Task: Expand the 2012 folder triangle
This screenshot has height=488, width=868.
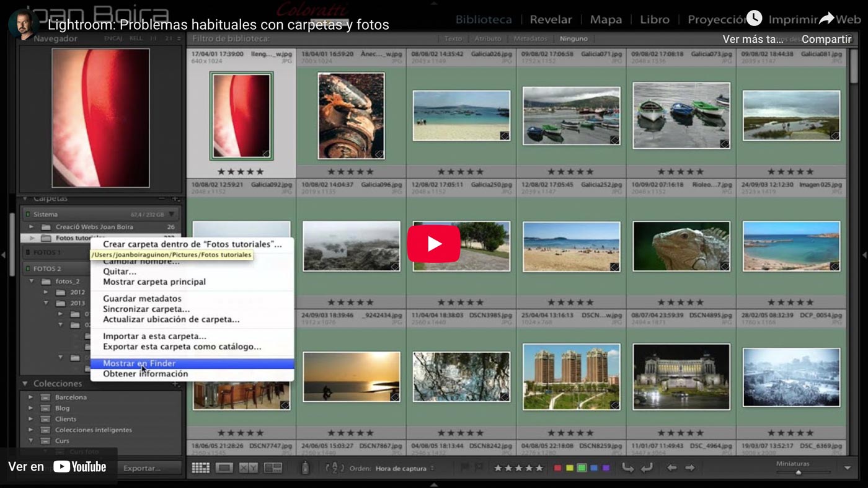Action: [46, 292]
